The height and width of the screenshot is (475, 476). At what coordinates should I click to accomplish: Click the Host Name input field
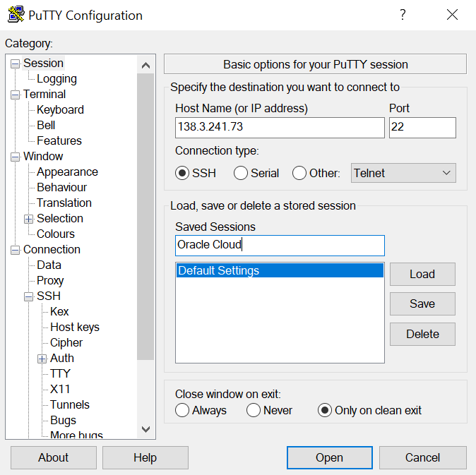click(280, 128)
